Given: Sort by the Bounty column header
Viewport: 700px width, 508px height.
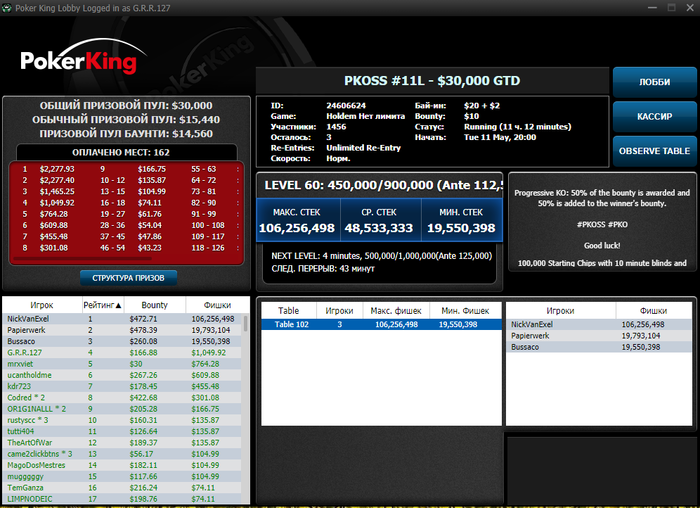Looking at the screenshot, I should coord(154,305).
